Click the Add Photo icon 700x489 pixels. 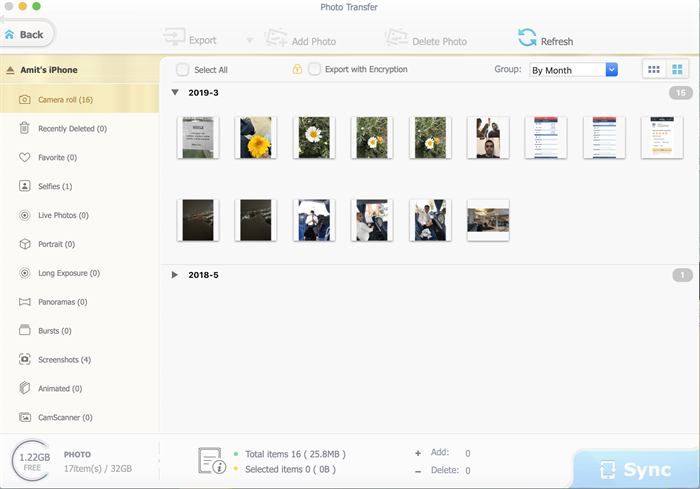(276, 39)
